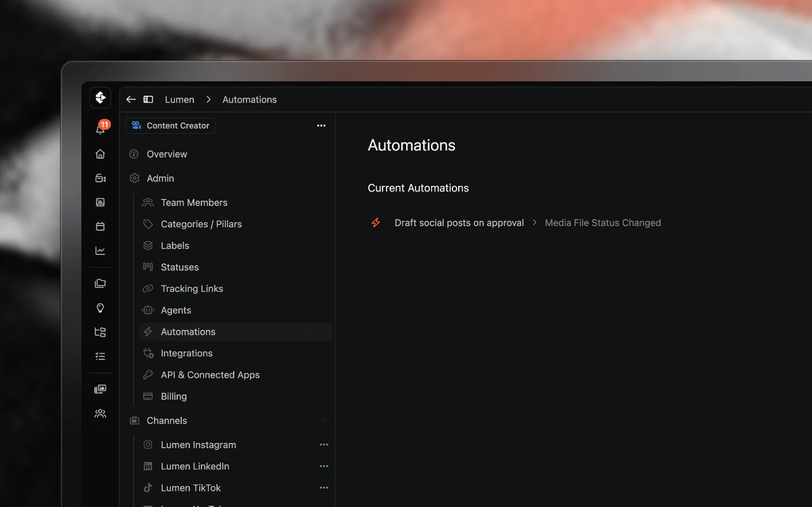The image size is (812, 507).
Task: Click the lightning bolt automation icon
Action: click(376, 223)
